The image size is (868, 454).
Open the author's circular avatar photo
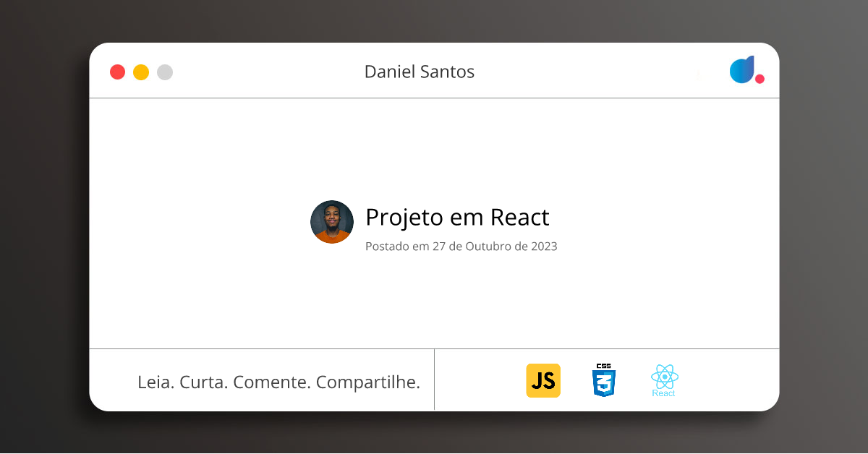click(332, 222)
